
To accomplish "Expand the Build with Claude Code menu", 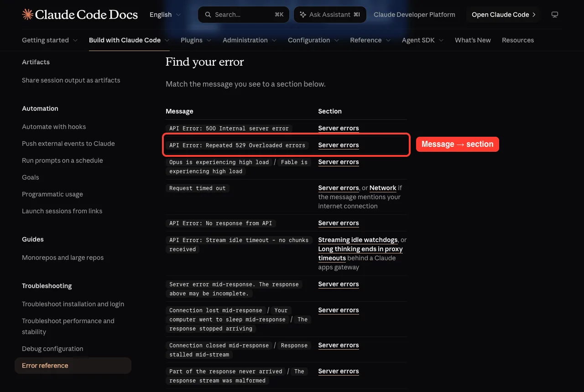I will pyautogui.click(x=129, y=40).
